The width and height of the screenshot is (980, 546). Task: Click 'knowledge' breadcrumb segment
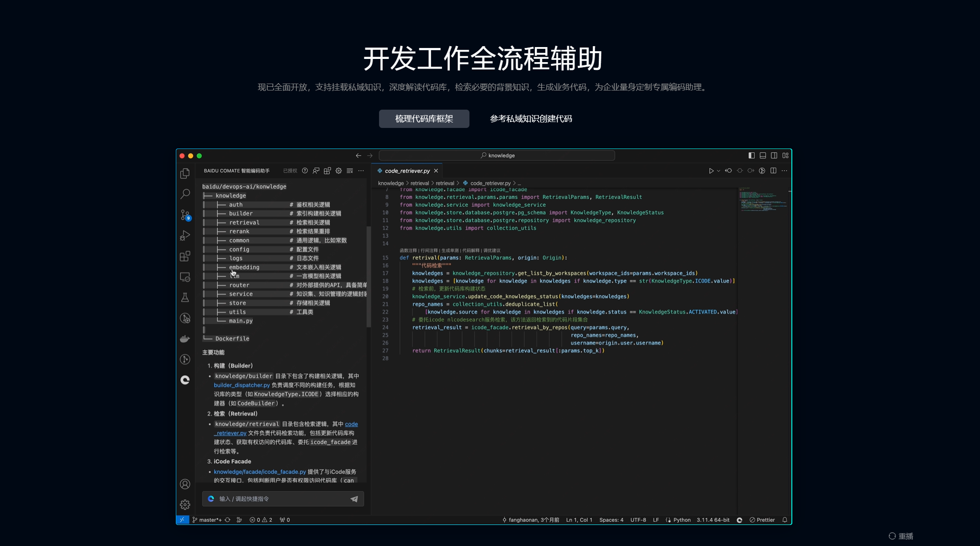(x=390, y=183)
